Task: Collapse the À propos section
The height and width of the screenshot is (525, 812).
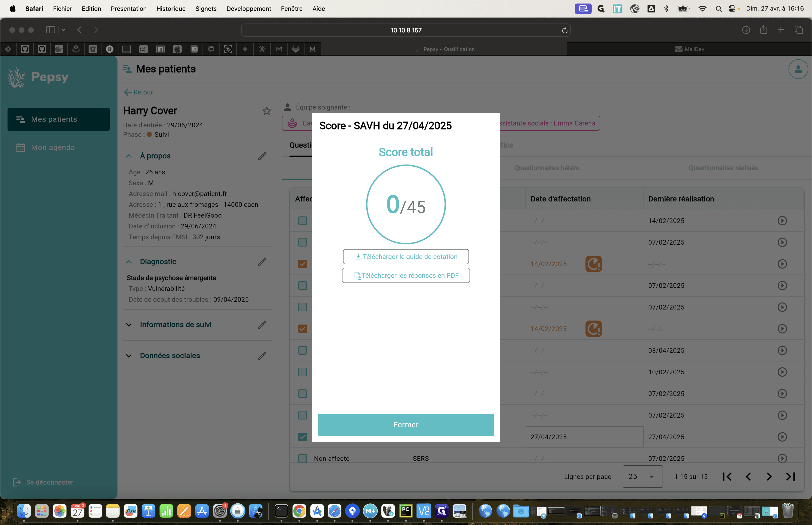Action: pos(129,156)
